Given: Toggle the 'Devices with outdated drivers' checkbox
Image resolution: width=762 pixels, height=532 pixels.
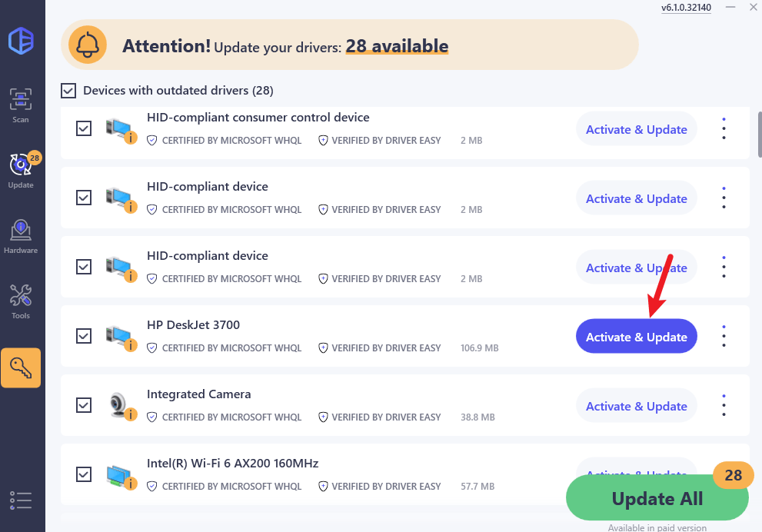Looking at the screenshot, I should tap(69, 91).
